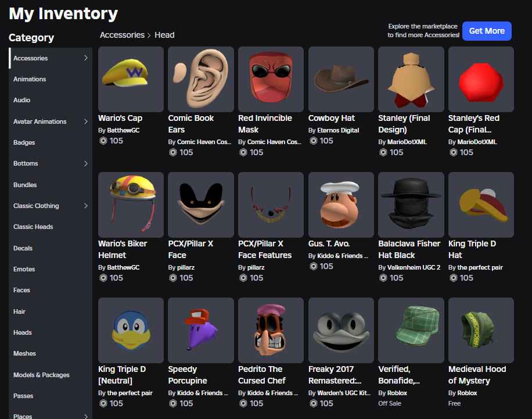
Task: Open the Stanley (Final Design) thumbnail
Action: [411, 79]
